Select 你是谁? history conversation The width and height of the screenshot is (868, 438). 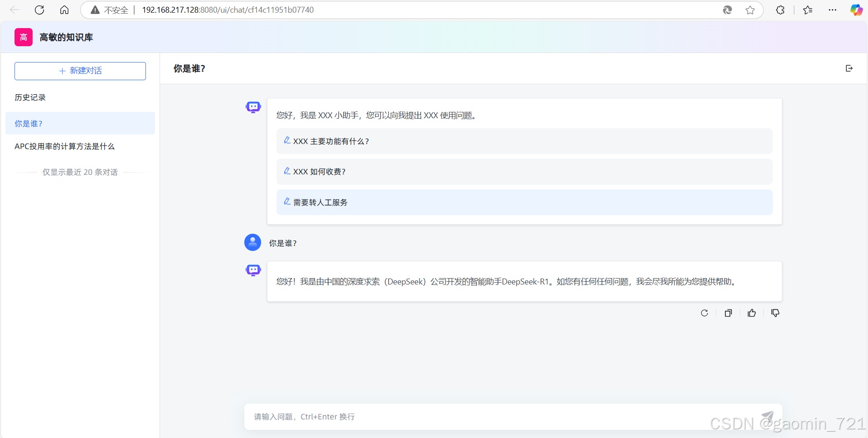point(80,123)
